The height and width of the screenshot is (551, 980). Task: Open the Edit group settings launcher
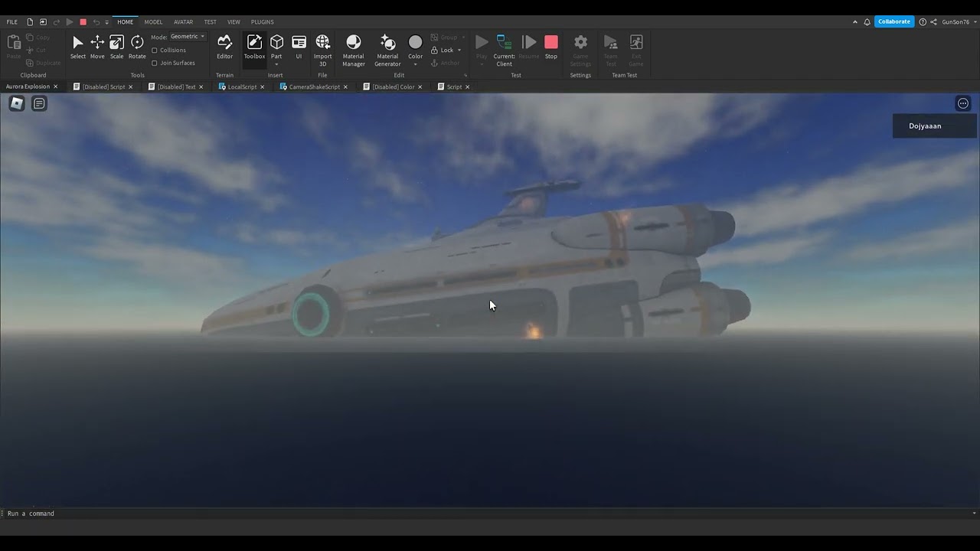pyautogui.click(x=465, y=75)
